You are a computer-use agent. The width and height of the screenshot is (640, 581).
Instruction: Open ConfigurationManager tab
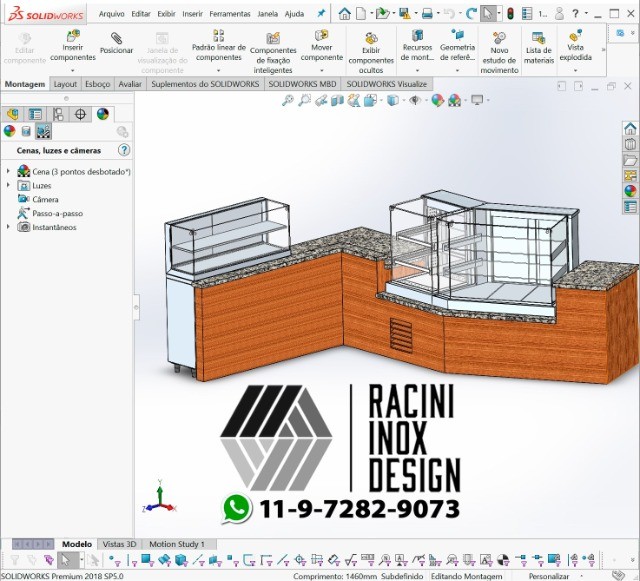(58, 114)
